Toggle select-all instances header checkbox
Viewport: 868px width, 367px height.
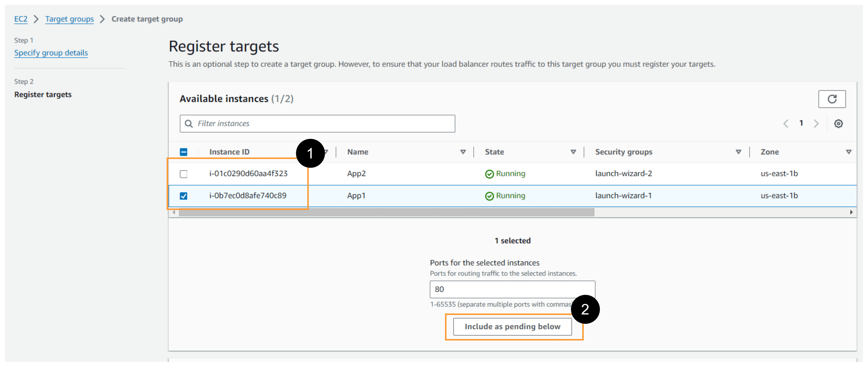point(184,152)
